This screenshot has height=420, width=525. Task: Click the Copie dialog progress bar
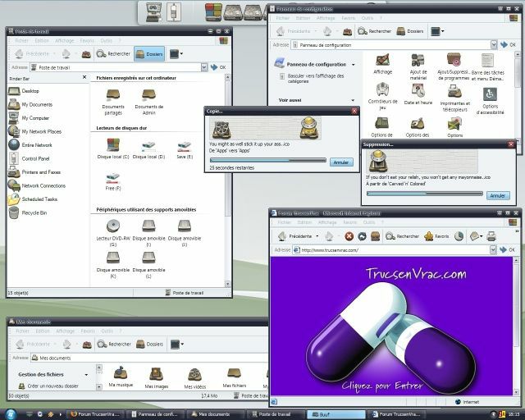pos(268,161)
